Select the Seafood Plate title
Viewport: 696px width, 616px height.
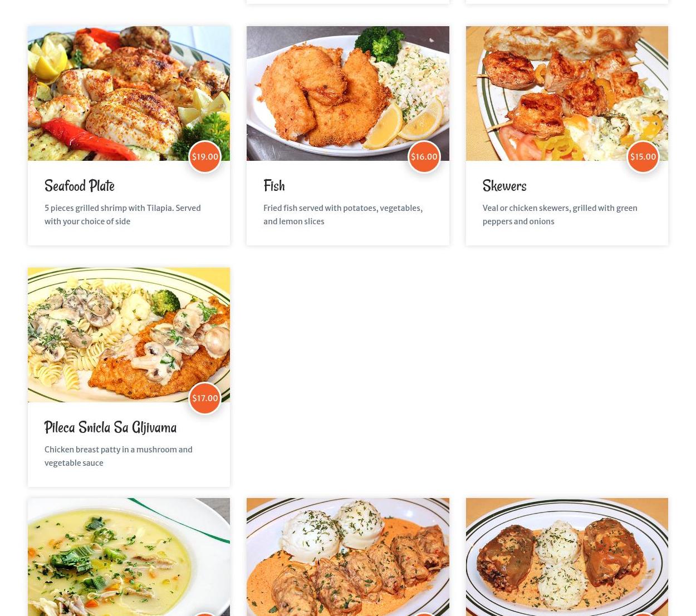pyautogui.click(x=80, y=186)
